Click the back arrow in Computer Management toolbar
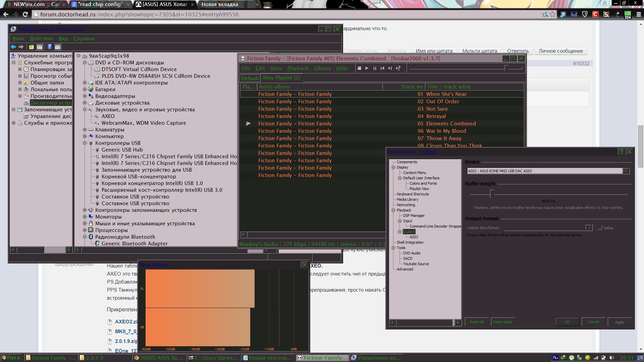 click(13, 47)
